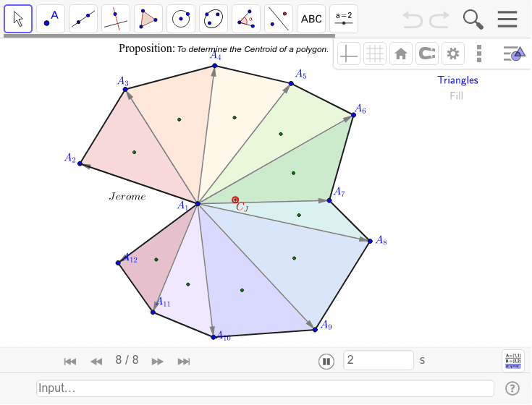This screenshot has width=532, height=405.
Task: Toggle axes display in style bar
Action: coord(349,54)
